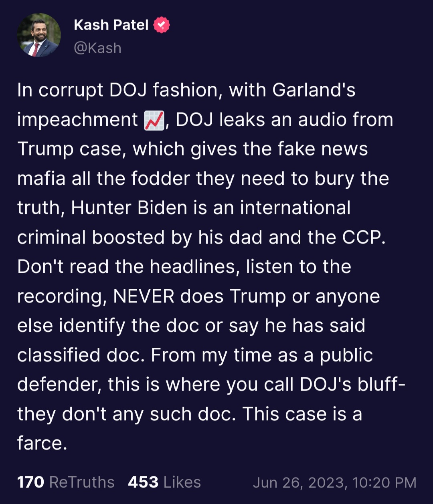Click the time 10:20 PM in timestamp
The image size is (433, 504).
(x=384, y=482)
